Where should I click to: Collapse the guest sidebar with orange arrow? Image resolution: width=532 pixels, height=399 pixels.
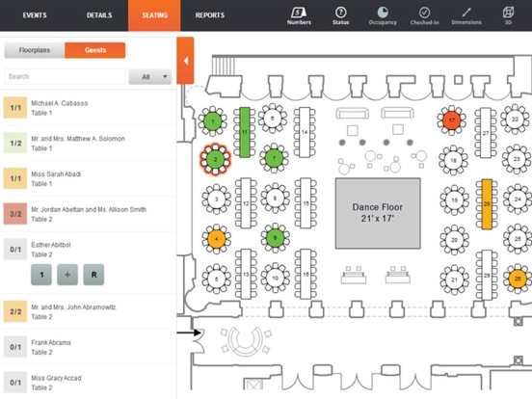coord(185,61)
